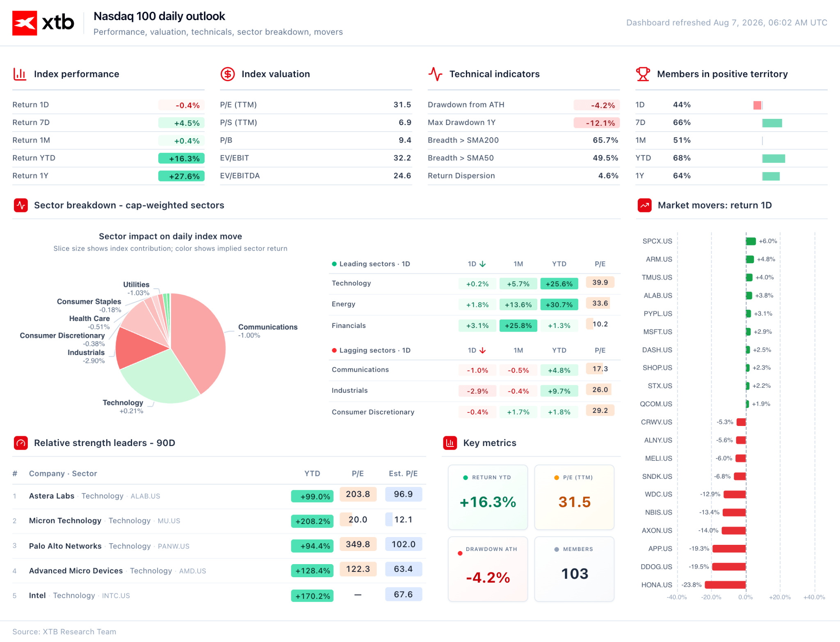The width and height of the screenshot is (840, 642).
Task: Click the Breadth > SMA200 value 65.7%
Action: (x=605, y=140)
